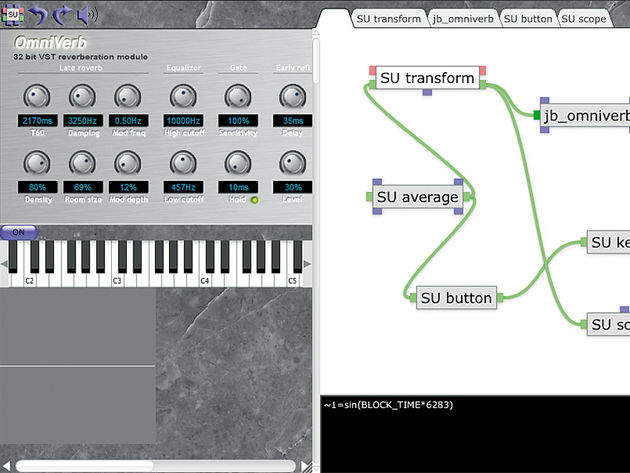Click the T60 knob
630x473 pixels.
coord(37,97)
